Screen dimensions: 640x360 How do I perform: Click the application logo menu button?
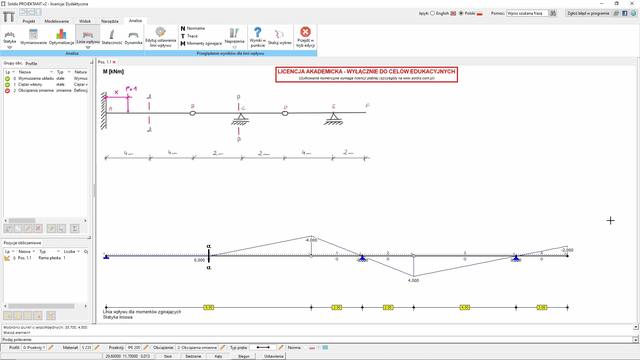point(9,17)
